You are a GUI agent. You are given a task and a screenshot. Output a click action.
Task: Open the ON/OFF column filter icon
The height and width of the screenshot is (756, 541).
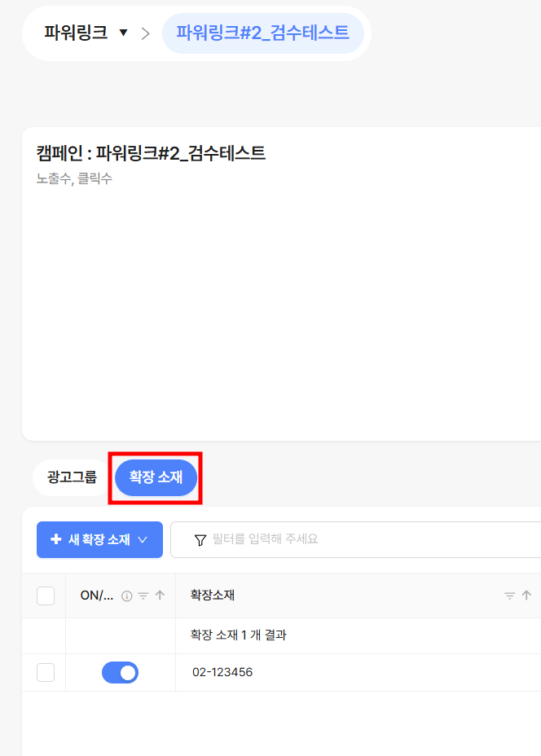pos(143,596)
